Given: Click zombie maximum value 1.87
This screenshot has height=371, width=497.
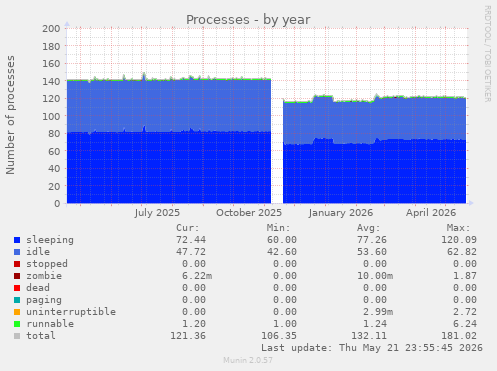Looking at the screenshot, I should [x=465, y=276].
